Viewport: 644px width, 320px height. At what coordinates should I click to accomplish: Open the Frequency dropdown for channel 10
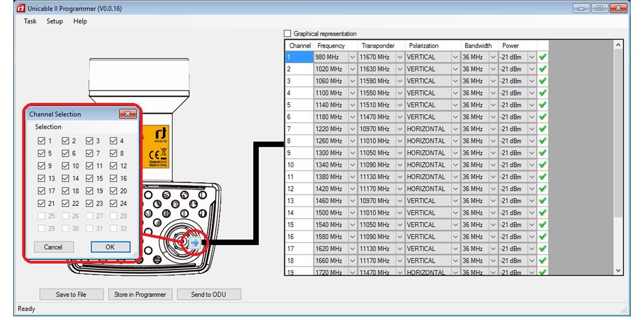coord(353,165)
